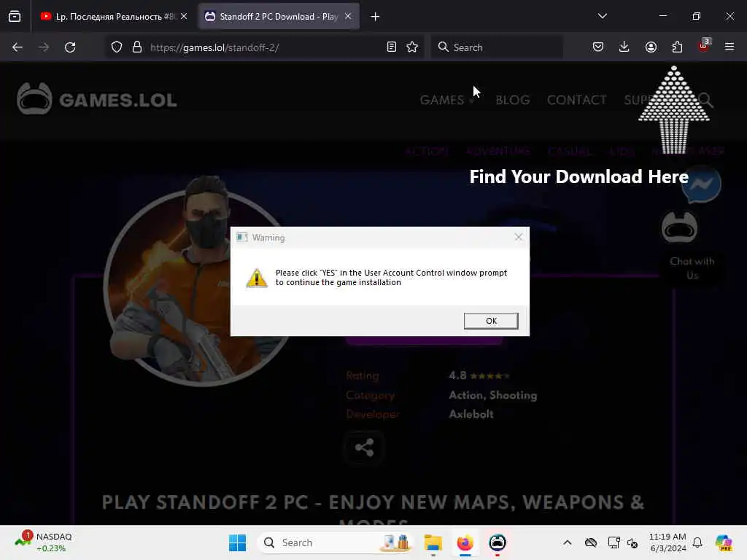
Task: Save page to Pocket icon
Action: click(598, 47)
